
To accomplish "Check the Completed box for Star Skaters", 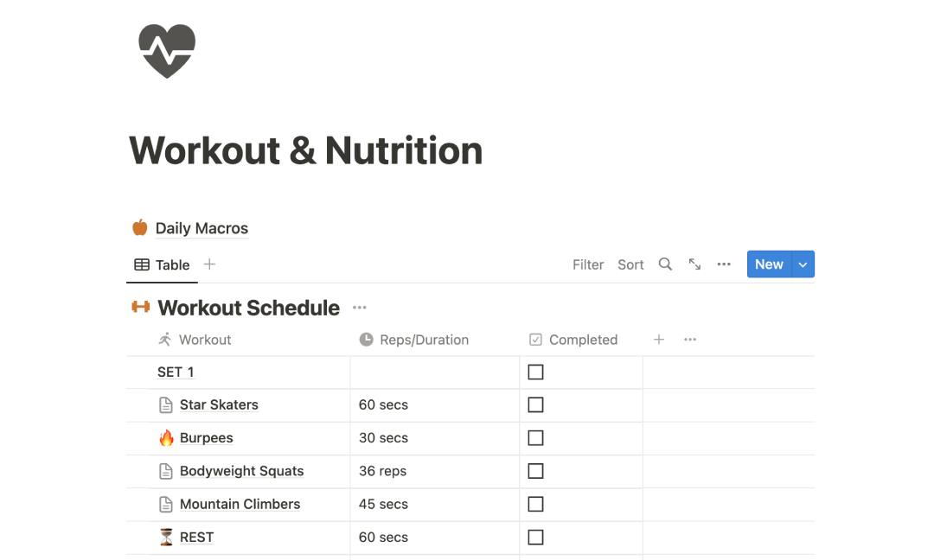I will [536, 404].
